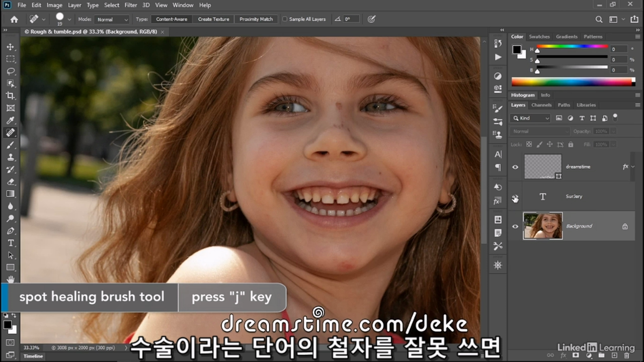Click the Hue slider in Color panel
644x362 pixels.
pos(572,48)
